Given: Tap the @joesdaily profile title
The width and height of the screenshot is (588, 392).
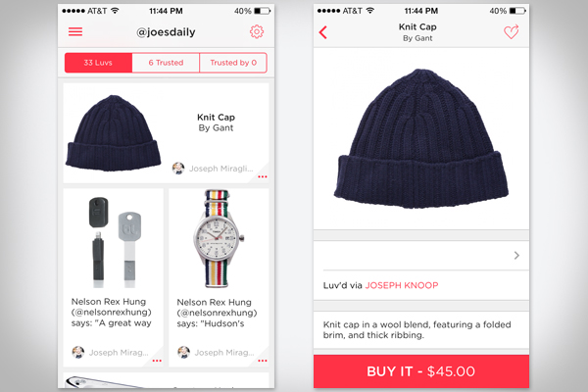Looking at the screenshot, I should click(x=165, y=32).
